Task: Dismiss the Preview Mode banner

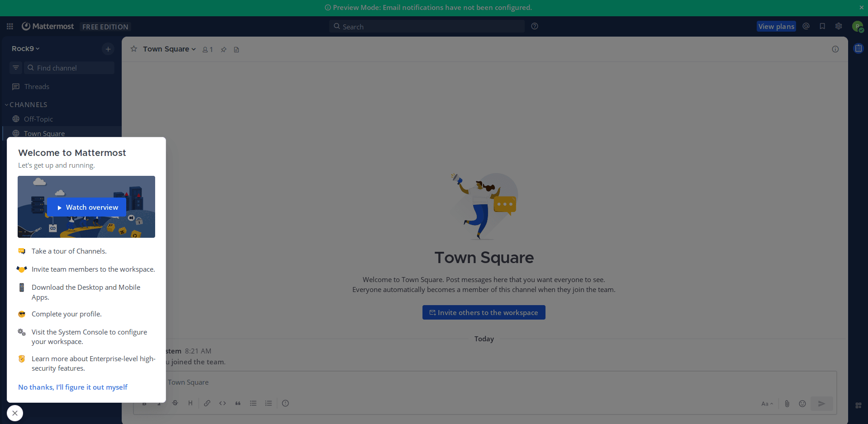Action: point(862,8)
